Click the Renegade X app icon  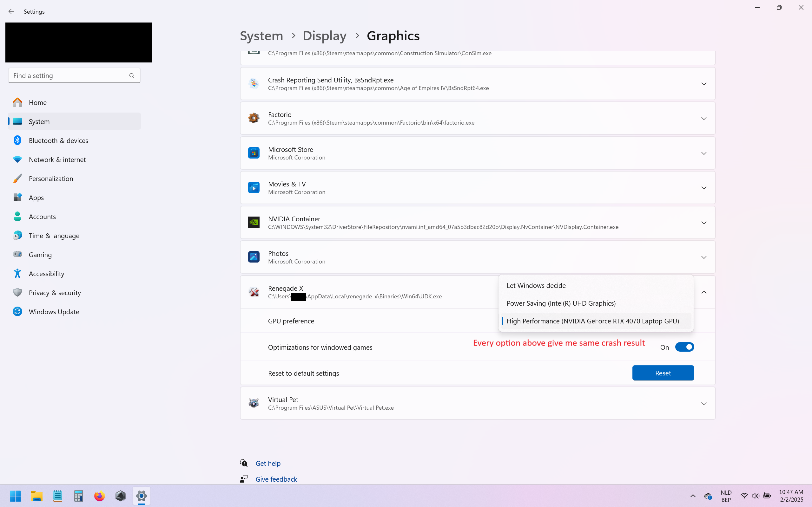[254, 292]
